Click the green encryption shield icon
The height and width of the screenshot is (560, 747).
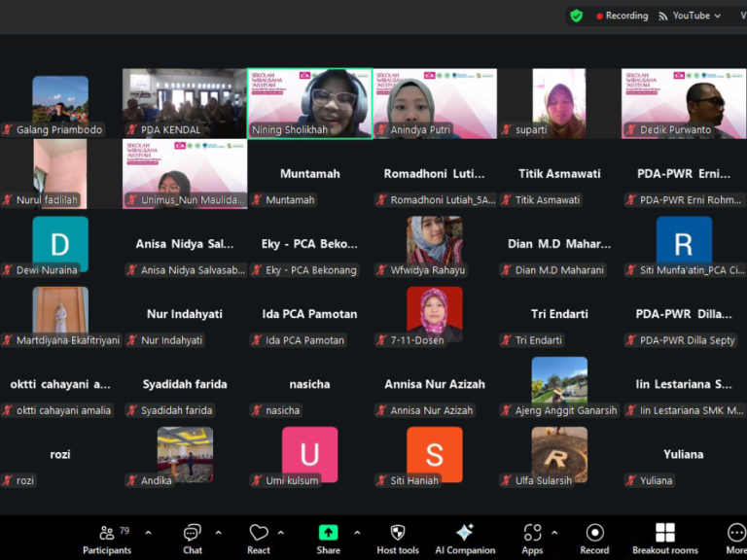click(577, 16)
